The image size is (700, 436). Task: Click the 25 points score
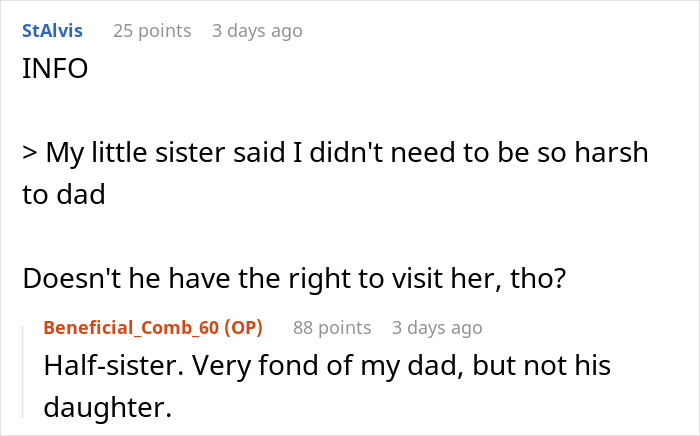(x=152, y=31)
